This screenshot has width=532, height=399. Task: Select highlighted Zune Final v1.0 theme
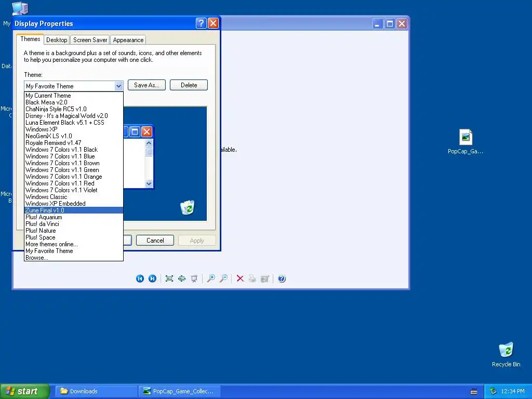pyautogui.click(x=74, y=210)
